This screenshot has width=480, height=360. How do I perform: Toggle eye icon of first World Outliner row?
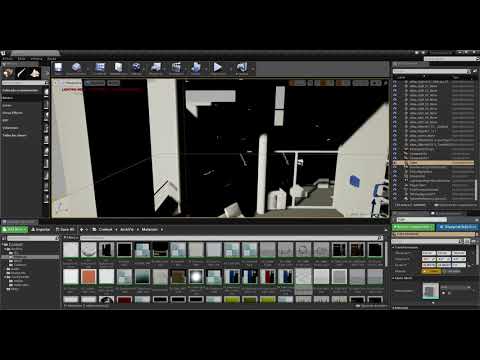point(395,82)
